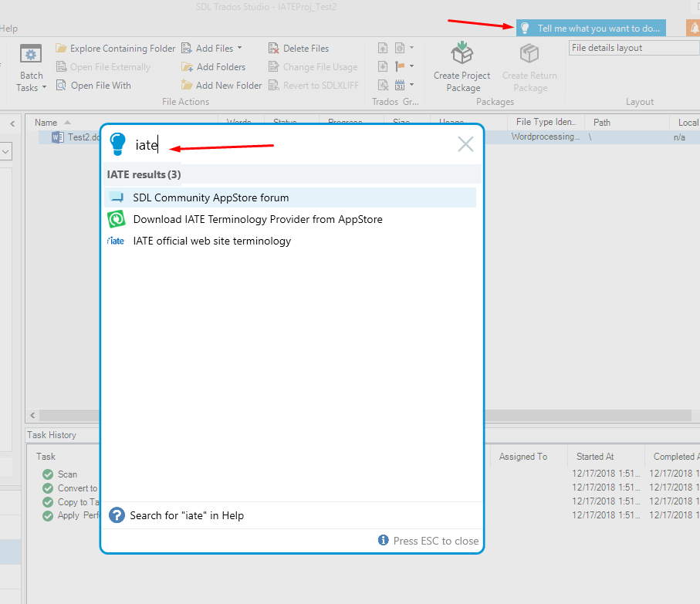The image size is (700, 604).
Task: Click the Add Folders icon
Action: (187, 67)
